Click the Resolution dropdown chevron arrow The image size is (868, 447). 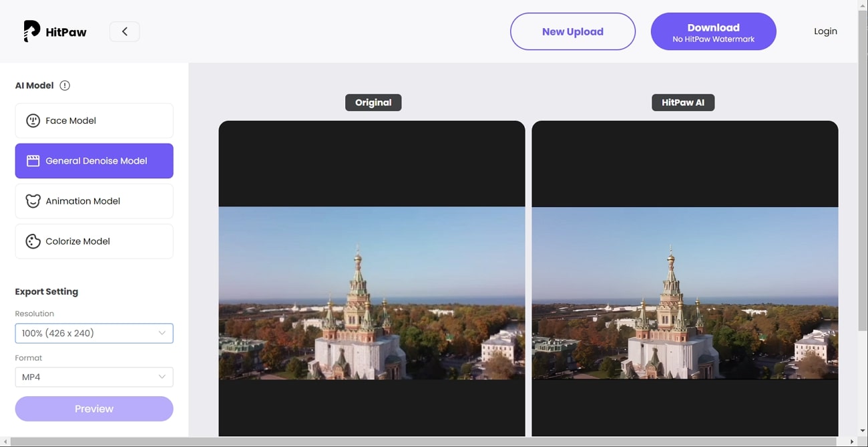click(x=162, y=333)
